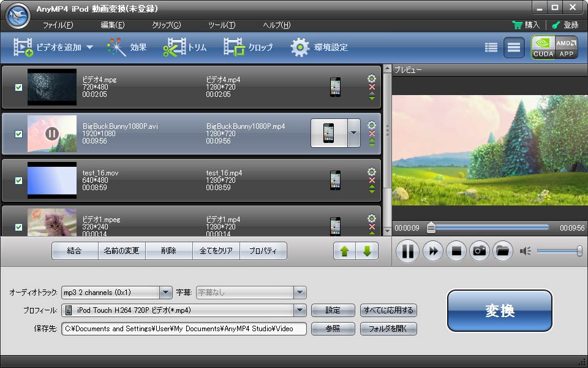Click the 効果 (effects) magic wand icon
This screenshot has height=368, width=588.
pos(127,47)
